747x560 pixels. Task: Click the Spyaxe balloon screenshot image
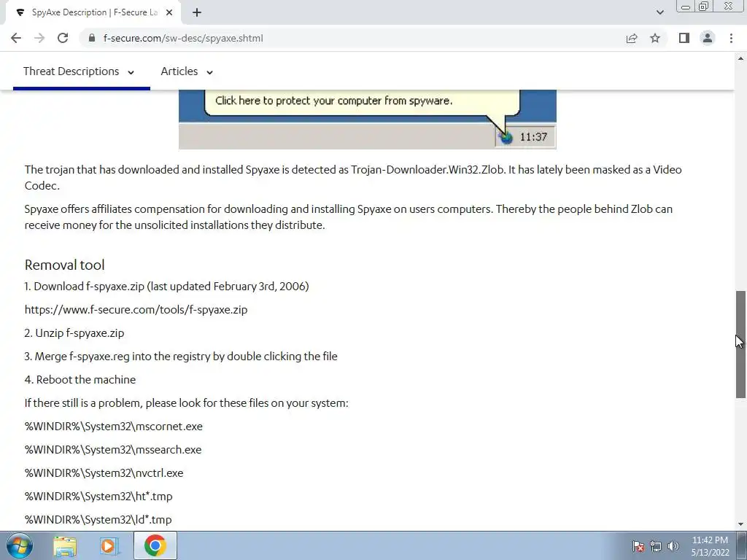(368, 120)
